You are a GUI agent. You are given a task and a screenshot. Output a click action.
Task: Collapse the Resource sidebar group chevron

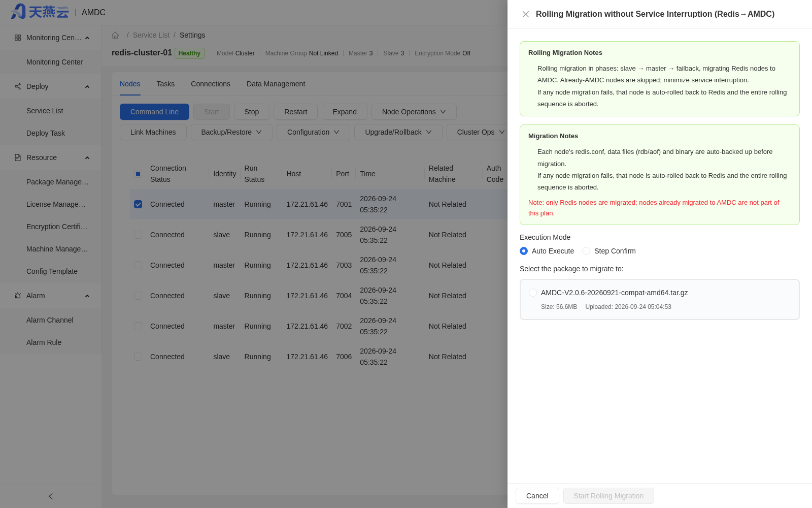[x=87, y=157]
